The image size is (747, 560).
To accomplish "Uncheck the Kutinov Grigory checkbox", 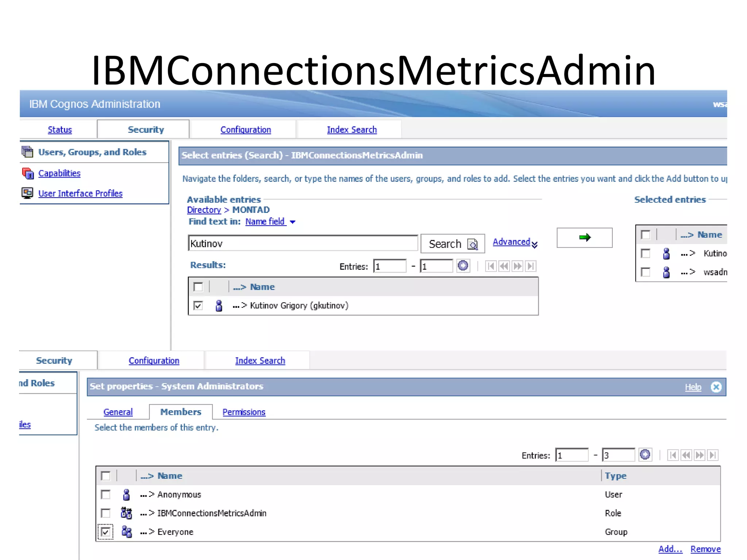I will [198, 306].
